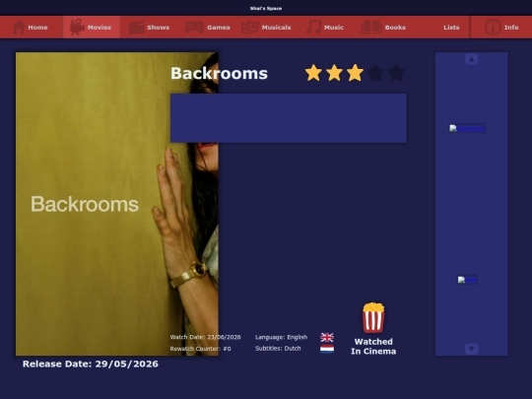Open the Lists page

[451, 28]
